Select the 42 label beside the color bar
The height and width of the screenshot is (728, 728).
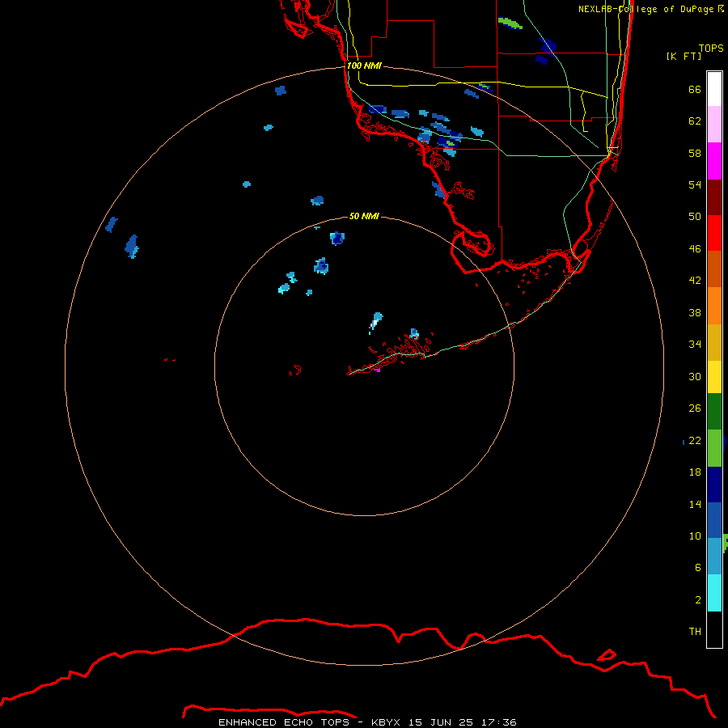[695, 281]
